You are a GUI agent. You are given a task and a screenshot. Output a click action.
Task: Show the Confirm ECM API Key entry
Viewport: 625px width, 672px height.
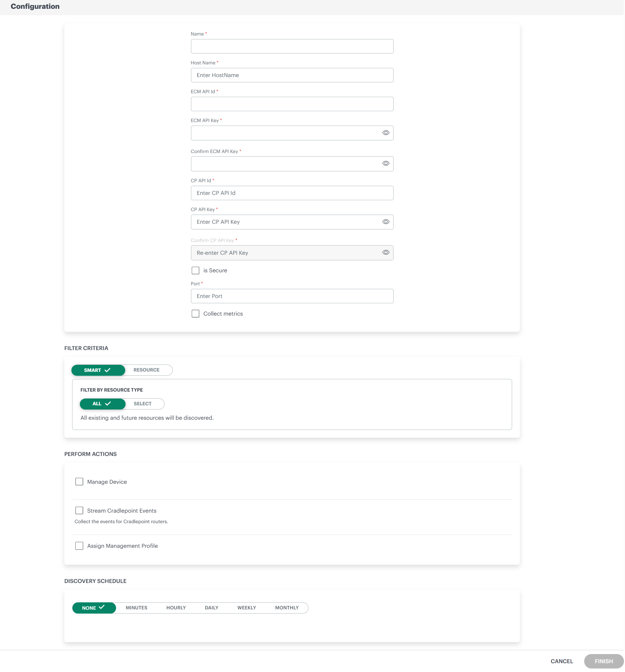(x=386, y=163)
